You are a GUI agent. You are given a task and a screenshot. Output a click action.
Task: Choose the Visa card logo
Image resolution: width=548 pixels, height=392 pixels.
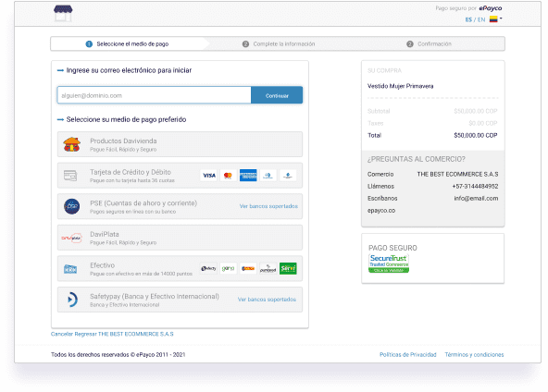coord(209,176)
